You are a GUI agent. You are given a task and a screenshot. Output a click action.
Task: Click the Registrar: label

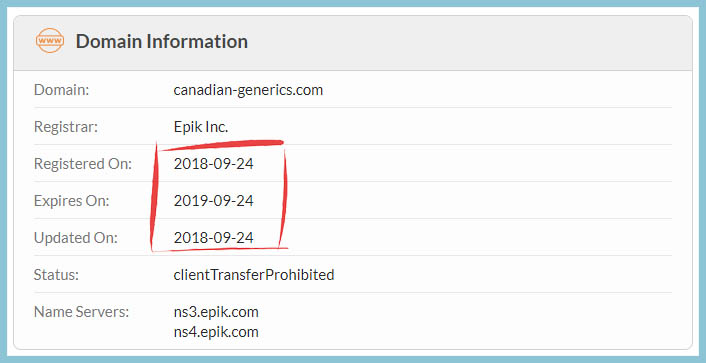66,127
